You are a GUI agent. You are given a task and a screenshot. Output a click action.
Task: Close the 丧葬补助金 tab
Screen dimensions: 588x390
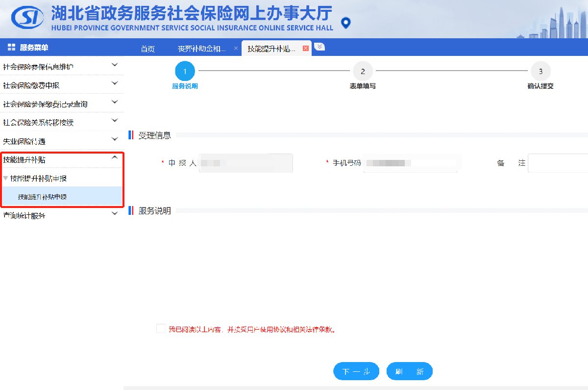236,49
